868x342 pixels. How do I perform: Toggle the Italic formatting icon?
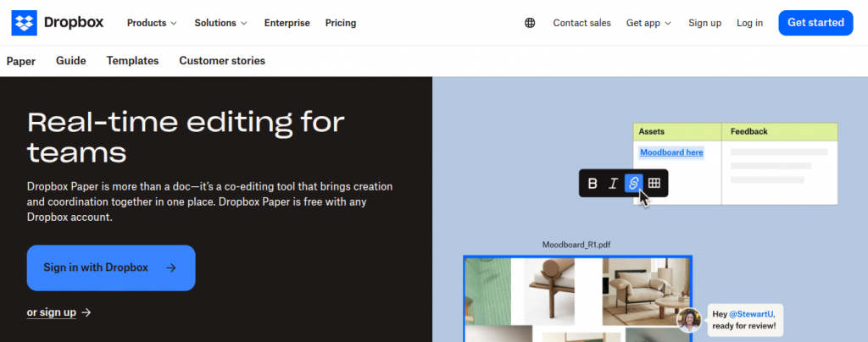[x=613, y=184]
